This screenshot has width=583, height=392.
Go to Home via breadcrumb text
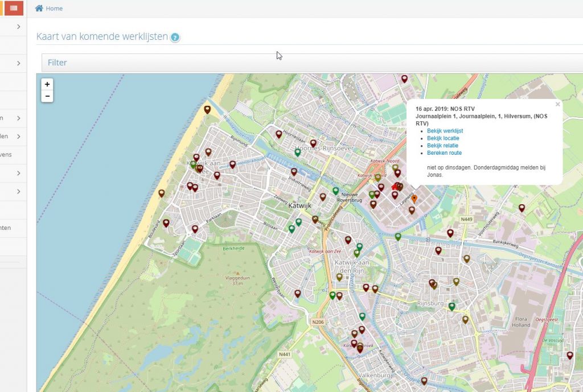point(55,9)
